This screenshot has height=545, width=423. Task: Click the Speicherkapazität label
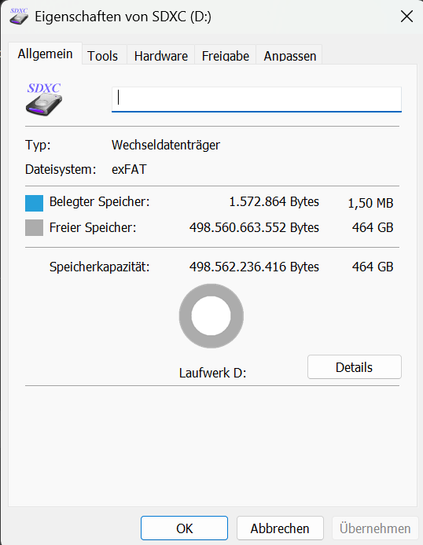point(99,267)
